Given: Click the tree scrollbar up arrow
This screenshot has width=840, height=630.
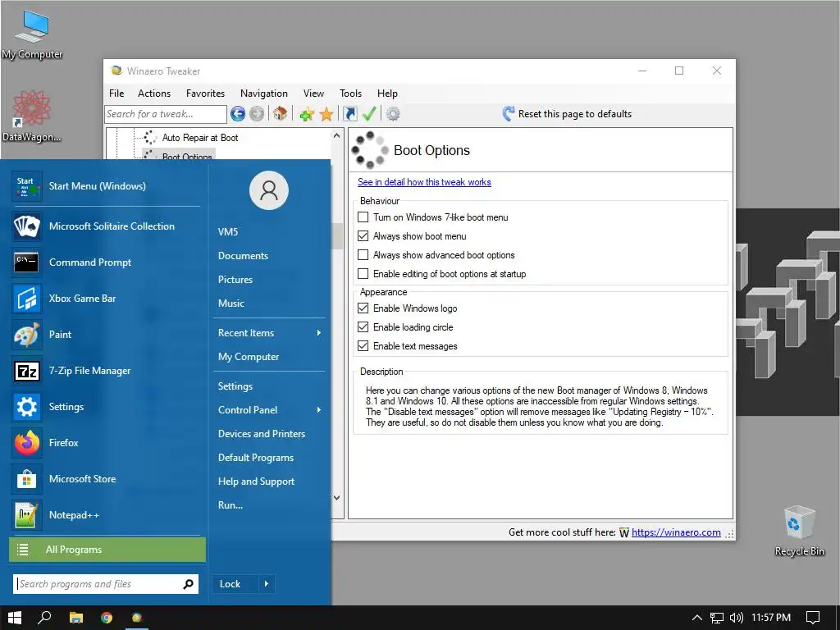Looking at the screenshot, I should point(336,135).
